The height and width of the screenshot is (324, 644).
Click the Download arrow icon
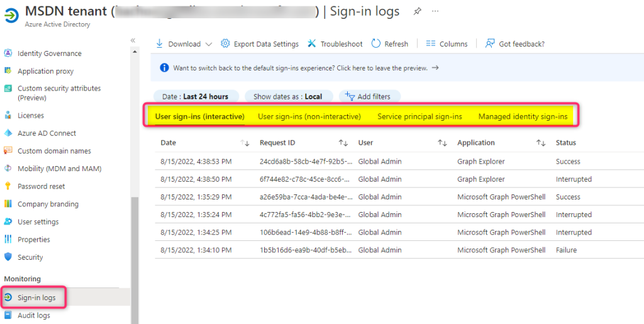click(x=160, y=43)
